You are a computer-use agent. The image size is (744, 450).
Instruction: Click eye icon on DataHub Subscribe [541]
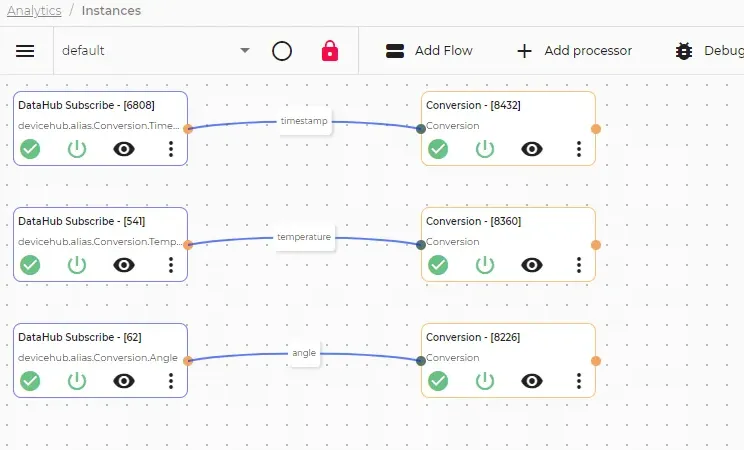click(124, 265)
